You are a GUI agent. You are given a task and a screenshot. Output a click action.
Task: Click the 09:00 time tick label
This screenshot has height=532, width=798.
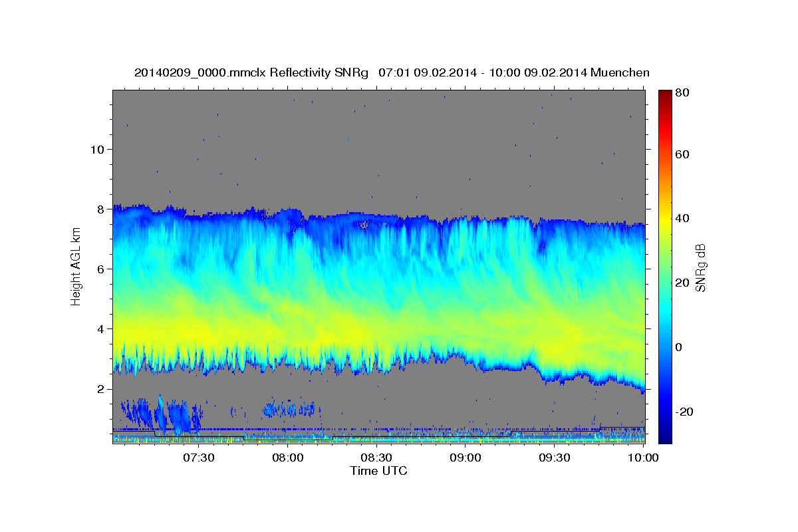(x=465, y=458)
